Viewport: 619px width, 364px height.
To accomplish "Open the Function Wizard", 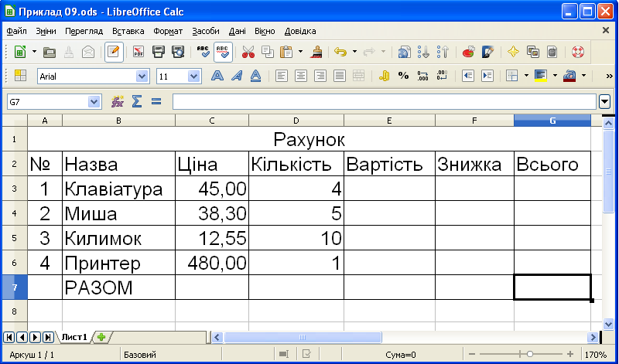I will pos(118,102).
